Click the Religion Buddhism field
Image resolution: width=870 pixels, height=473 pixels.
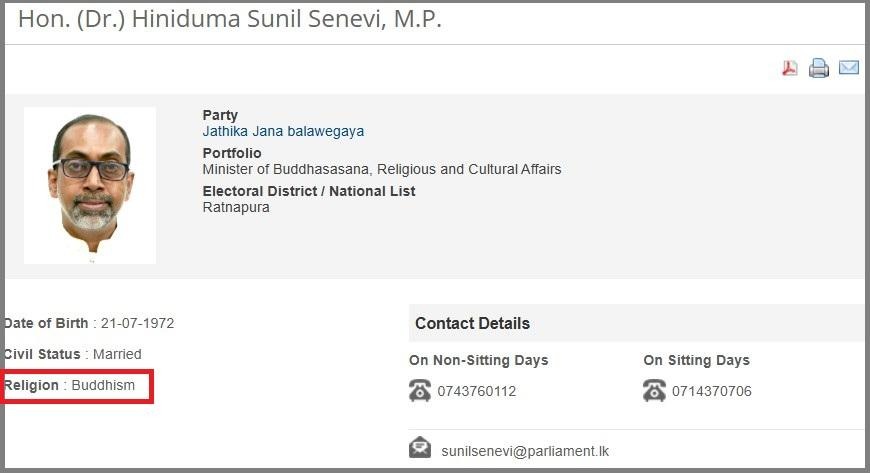tap(77, 385)
